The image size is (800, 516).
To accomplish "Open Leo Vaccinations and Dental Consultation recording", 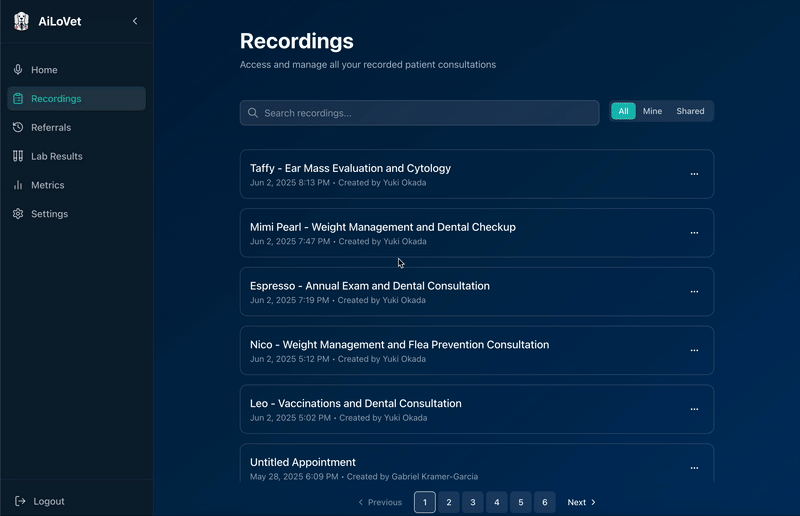I will [x=356, y=404].
